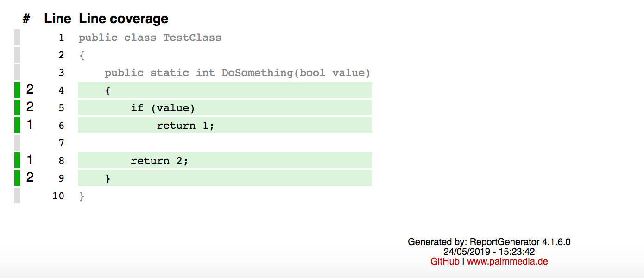
Task: Click green coverage marker of line 4
Action: point(17,90)
